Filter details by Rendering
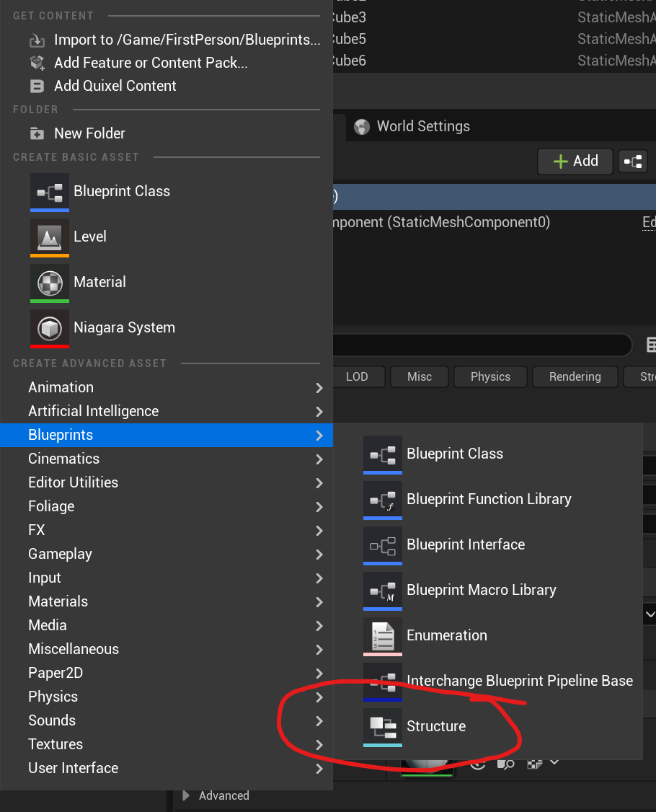Screen dimensions: 656x812 coord(575,377)
